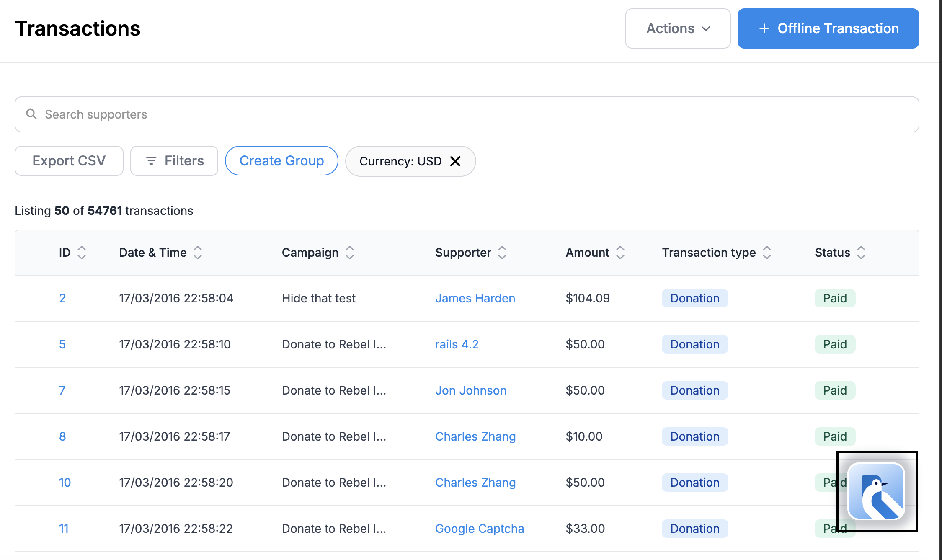Open transaction ID 5
942x560 pixels.
(x=62, y=344)
